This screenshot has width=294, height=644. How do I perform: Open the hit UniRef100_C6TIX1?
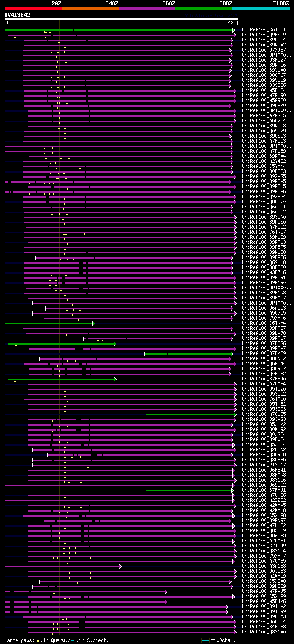pyautogui.click(x=263, y=29)
